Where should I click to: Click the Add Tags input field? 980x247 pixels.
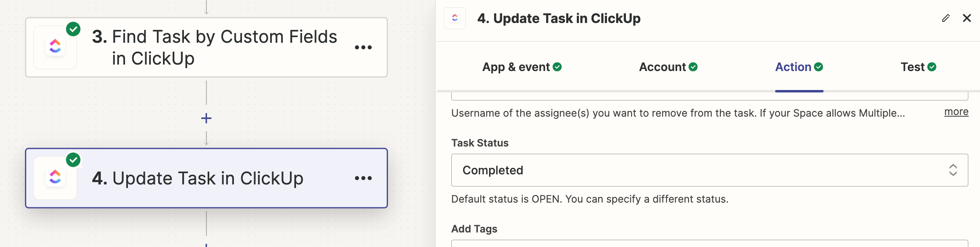[x=709, y=243]
